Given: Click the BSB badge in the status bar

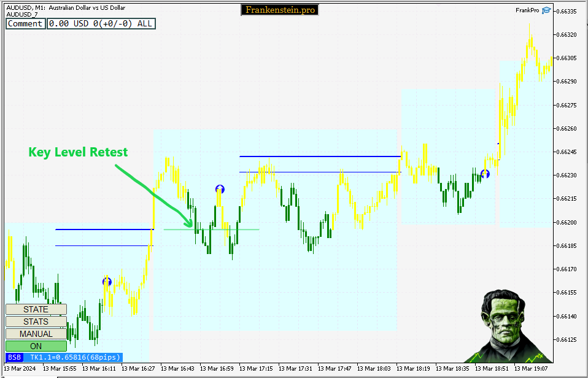Looking at the screenshot, I should pyautogui.click(x=14, y=357).
